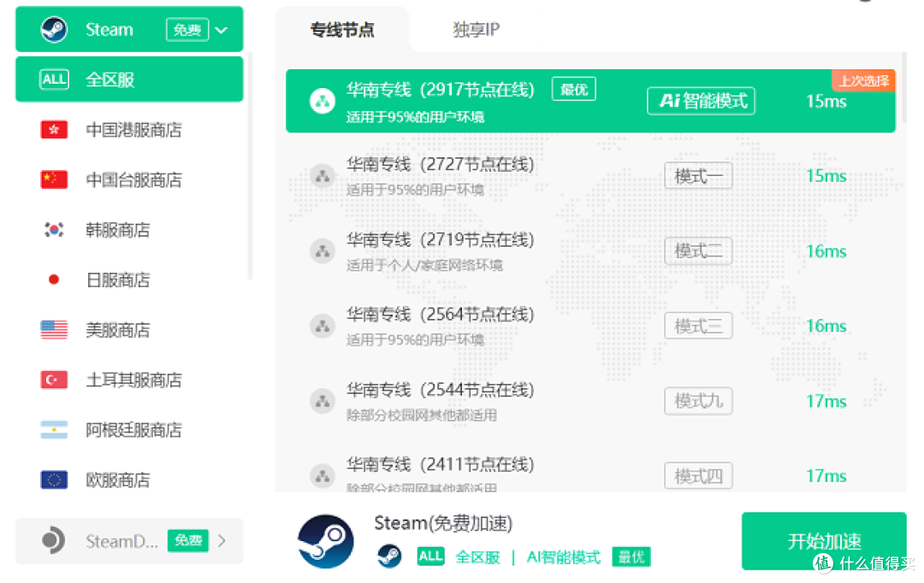Select 模式一 for the 2727 node line
This screenshot has width=924, height=583.
(698, 175)
